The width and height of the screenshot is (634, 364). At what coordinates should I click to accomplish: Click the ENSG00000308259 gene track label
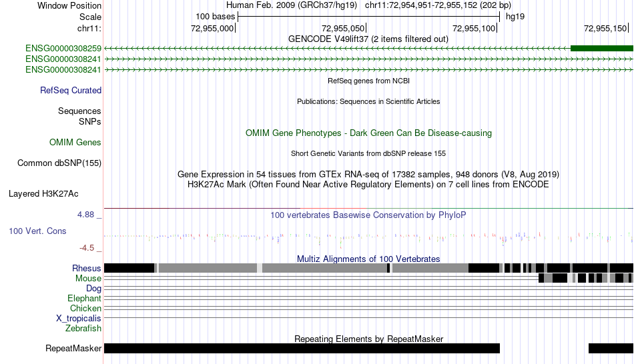coord(63,49)
